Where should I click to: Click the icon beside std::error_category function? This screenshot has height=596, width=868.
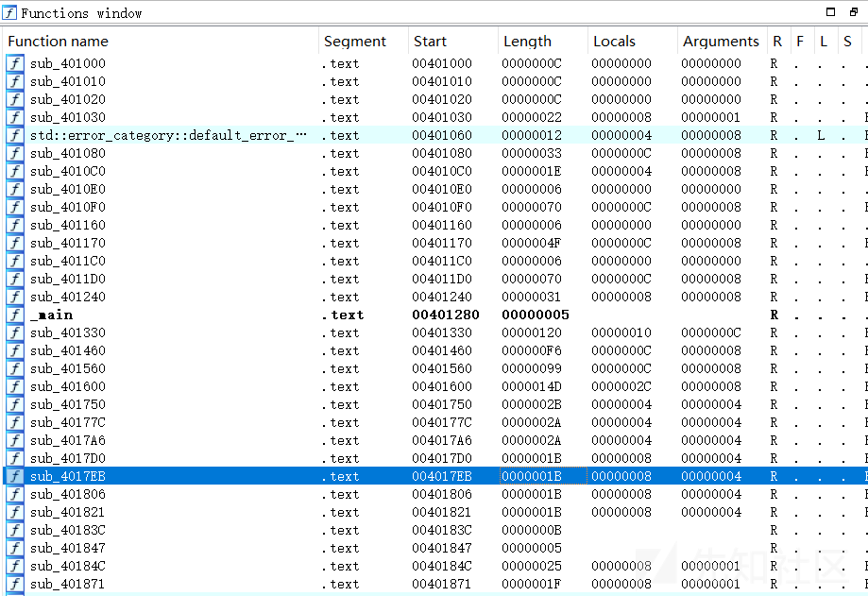click(15, 135)
